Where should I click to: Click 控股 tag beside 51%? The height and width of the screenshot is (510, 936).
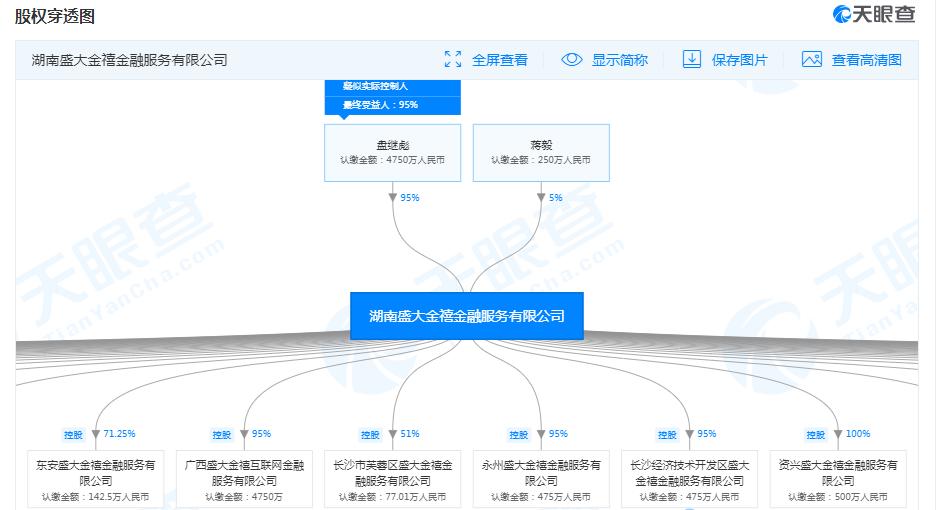(370, 435)
